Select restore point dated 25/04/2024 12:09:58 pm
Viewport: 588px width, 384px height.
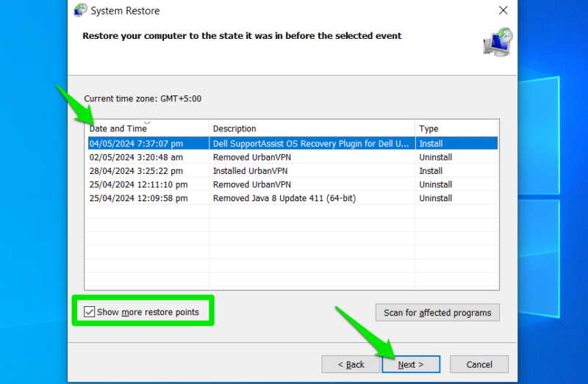click(x=293, y=198)
